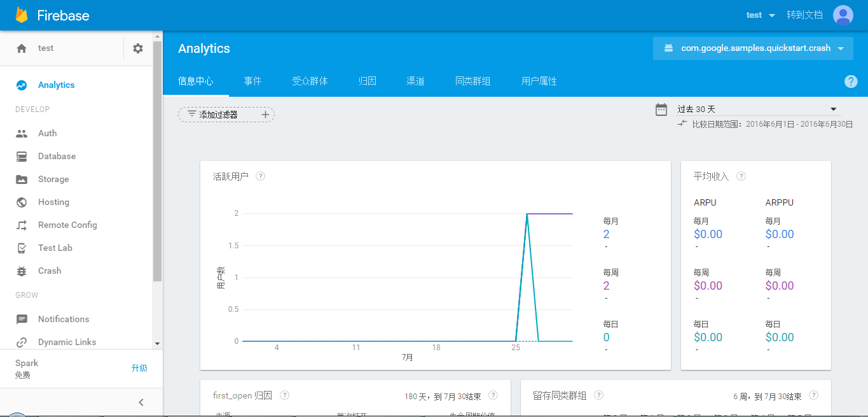Open project settings gear icon
Screen dimensions: 868x417
(x=138, y=48)
